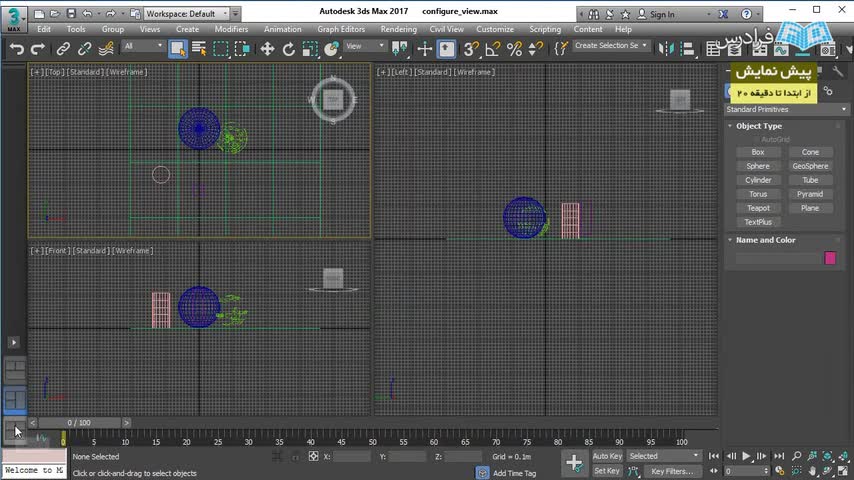Open Selected key mode dropdown
The image size is (854, 480).
coord(663,456)
